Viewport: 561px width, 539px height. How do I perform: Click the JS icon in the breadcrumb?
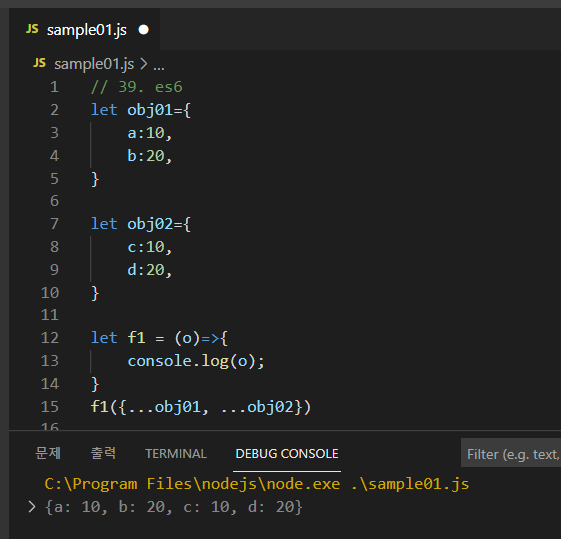39,63
